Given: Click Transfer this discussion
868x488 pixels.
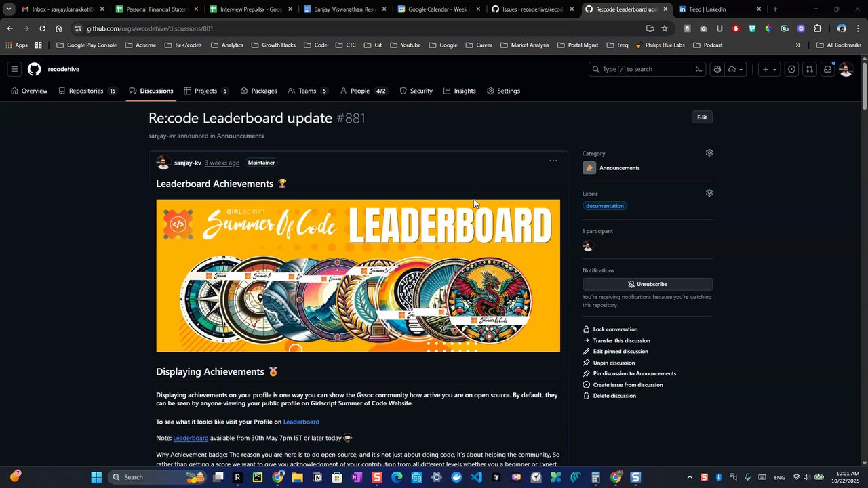Looking at the screenshot, I should (616, 341).
